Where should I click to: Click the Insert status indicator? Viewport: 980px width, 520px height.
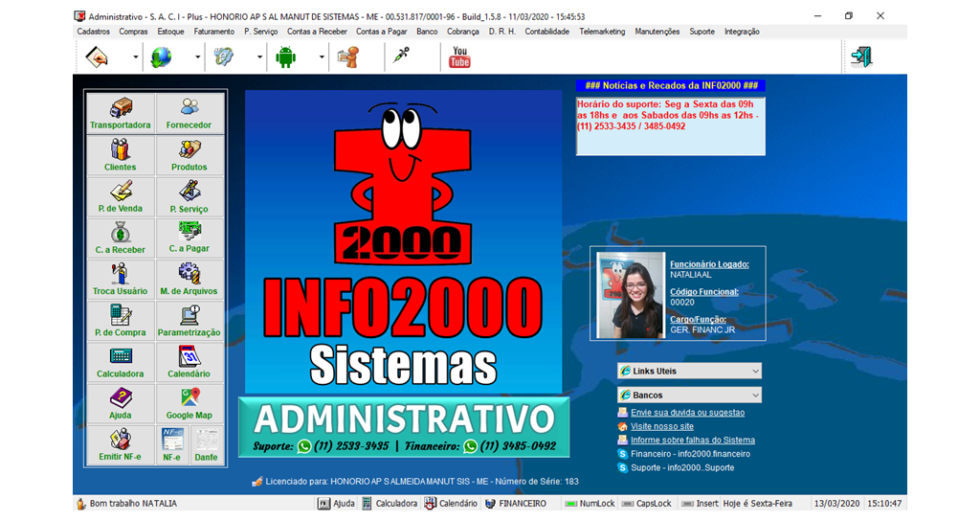(x=700, y=503)
